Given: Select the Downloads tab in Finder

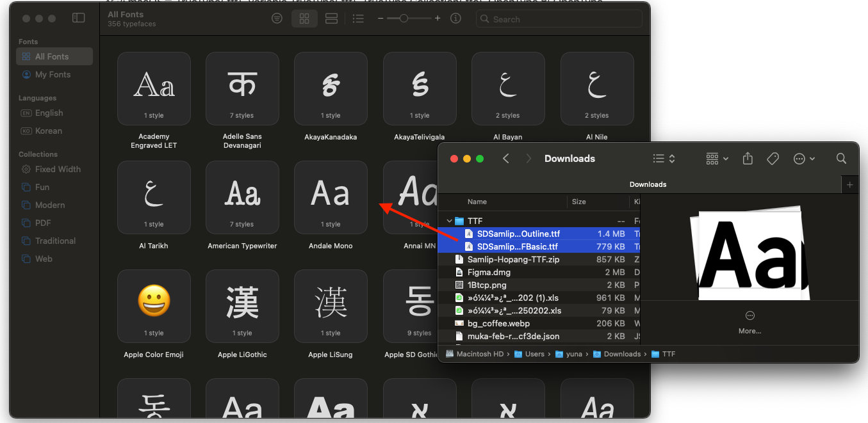Looking at the screenshot, I should (x=648, y=184).
